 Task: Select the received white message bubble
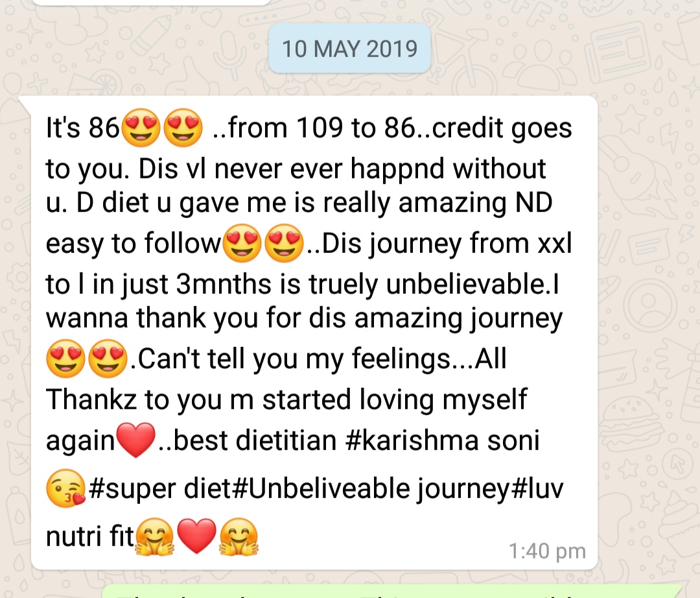tap(314, 333)
